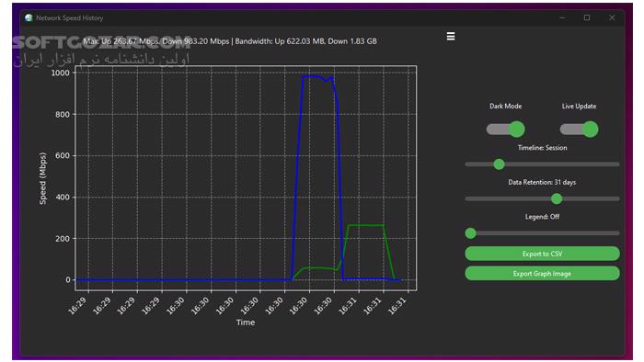Screen dimensions: 644x362
Task: Click the 'Data Retention: 31 days' label
Action: coord(542,182)
